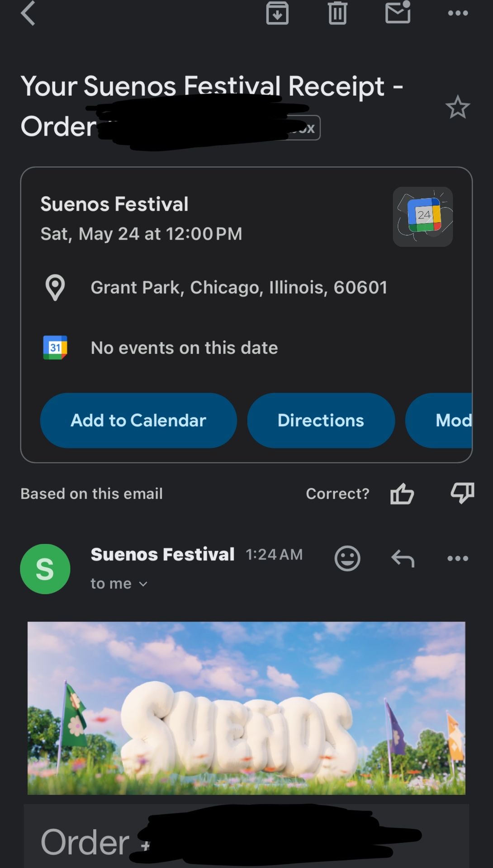The width and height of the screenshot is (493, 868).
Task: Star the Suenos Festival receipt email
Action: click(x=458, y=107)
